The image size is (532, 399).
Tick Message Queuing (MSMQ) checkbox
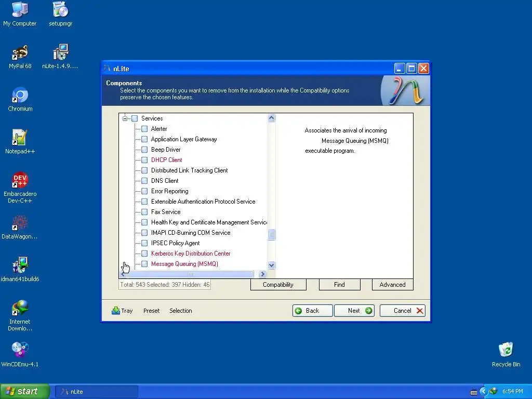144,264
